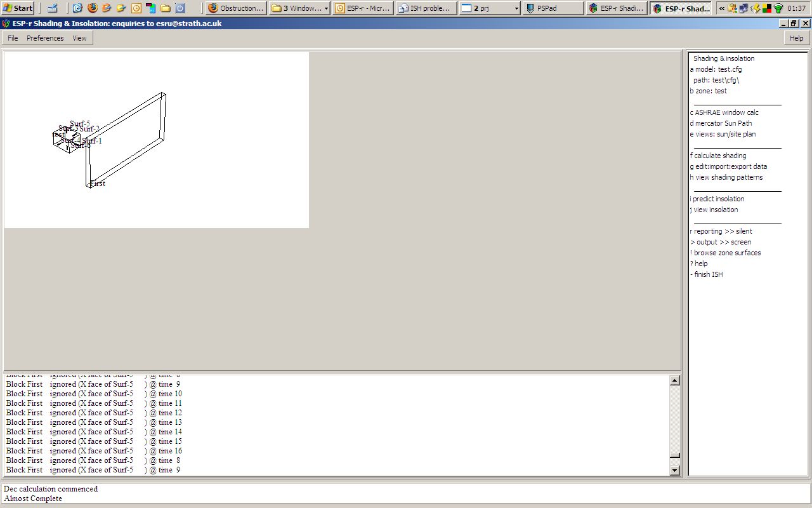Expand the 3 Windows Explorer taskbar group
This screenshot has height=508, width=812.
(299, 8)
